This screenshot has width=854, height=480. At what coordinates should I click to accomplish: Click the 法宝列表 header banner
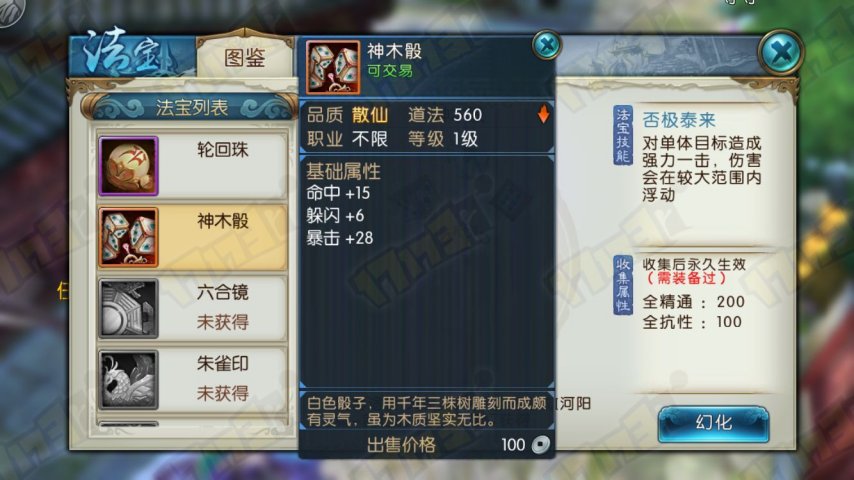click(x=192, y=107)
